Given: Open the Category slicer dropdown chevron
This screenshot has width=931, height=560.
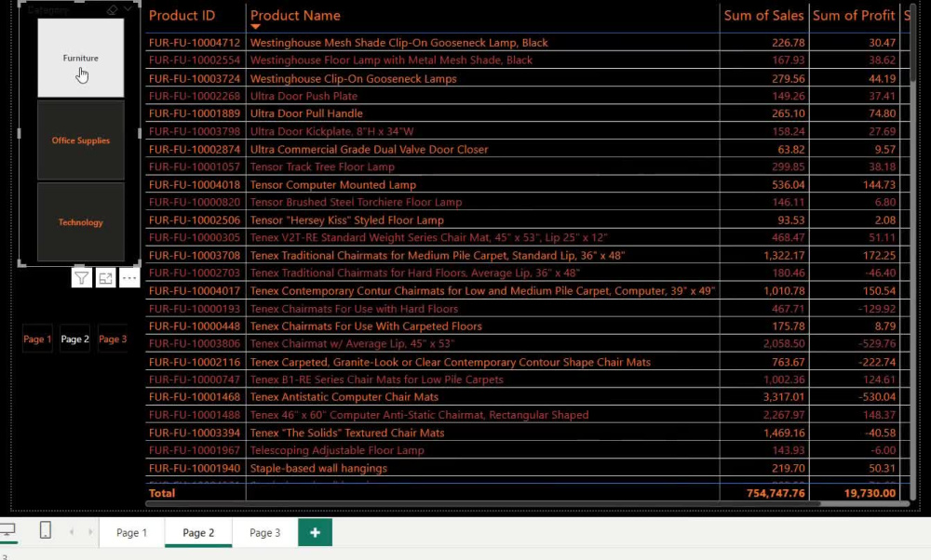Looking at the screenshot, I should [x=130, y=8].
